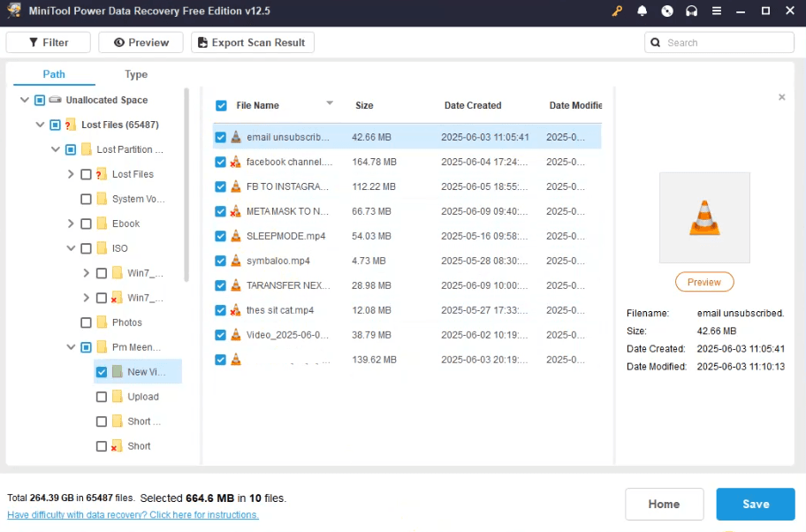Open the headphones support icon
The width and height of the screenshot is (806, 532).
coord(692,11)
